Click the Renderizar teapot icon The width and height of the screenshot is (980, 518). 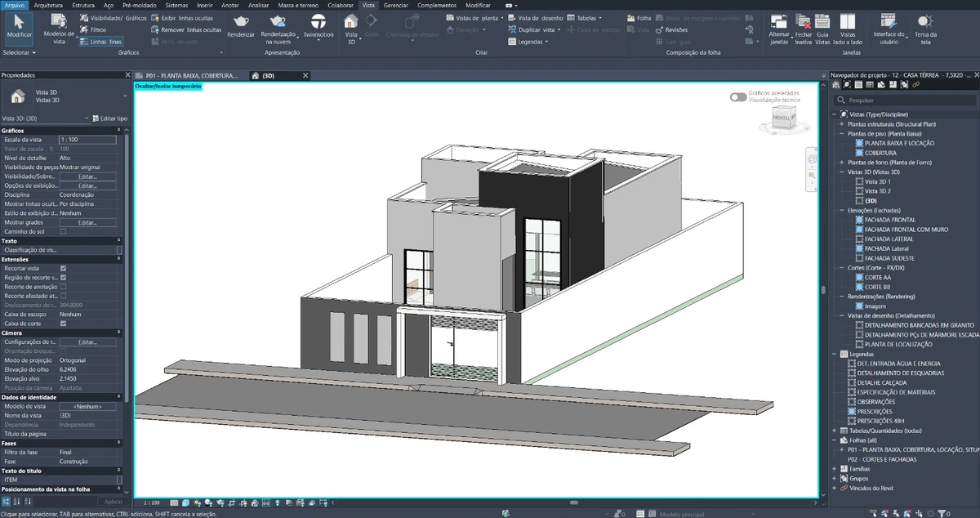[241, 20]
